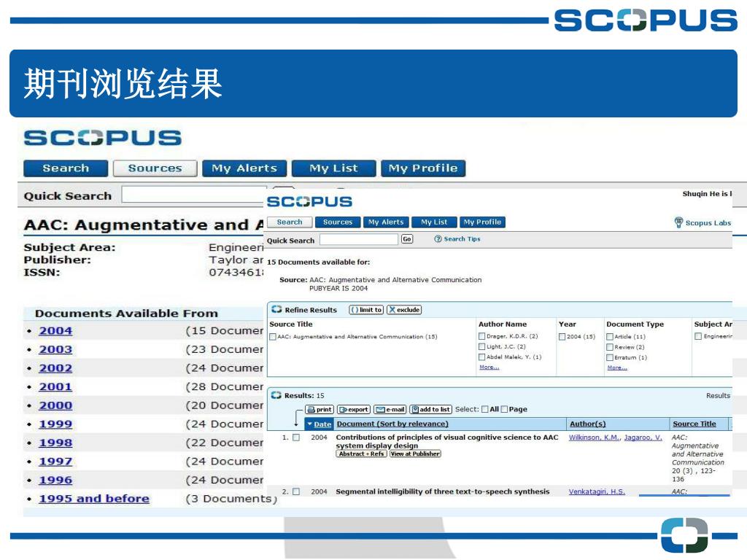Viewport: 747px width, 560px height.
Task: Click the e-mail button
Action: [390, 410]
